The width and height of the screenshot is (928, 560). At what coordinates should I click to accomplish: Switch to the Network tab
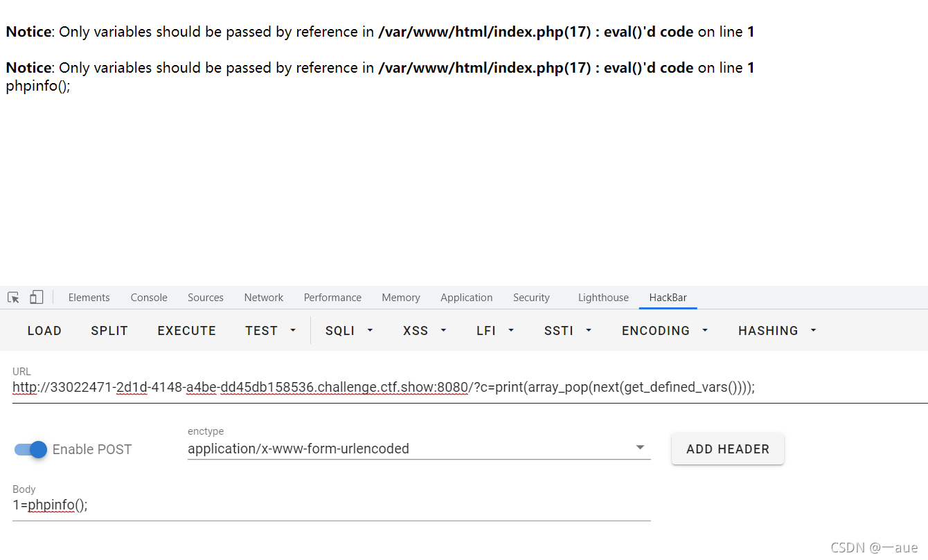pos(264,298)
